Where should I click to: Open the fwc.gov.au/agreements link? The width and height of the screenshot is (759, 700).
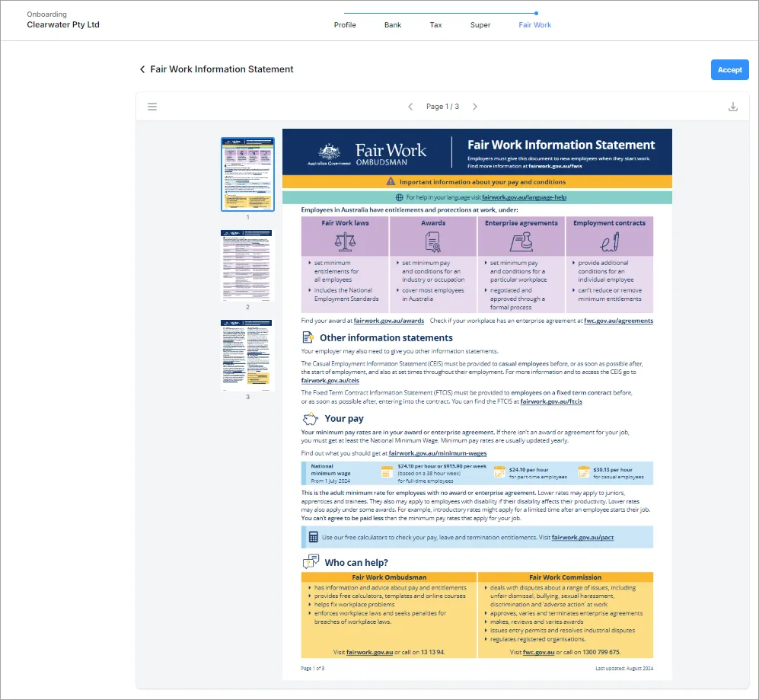pyautogui.click(x=618, y=321)
